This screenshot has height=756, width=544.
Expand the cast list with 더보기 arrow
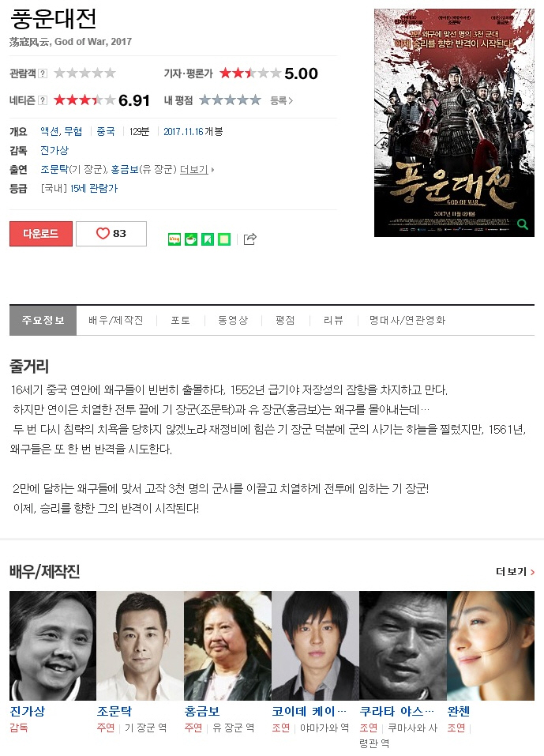click(197, 170)
